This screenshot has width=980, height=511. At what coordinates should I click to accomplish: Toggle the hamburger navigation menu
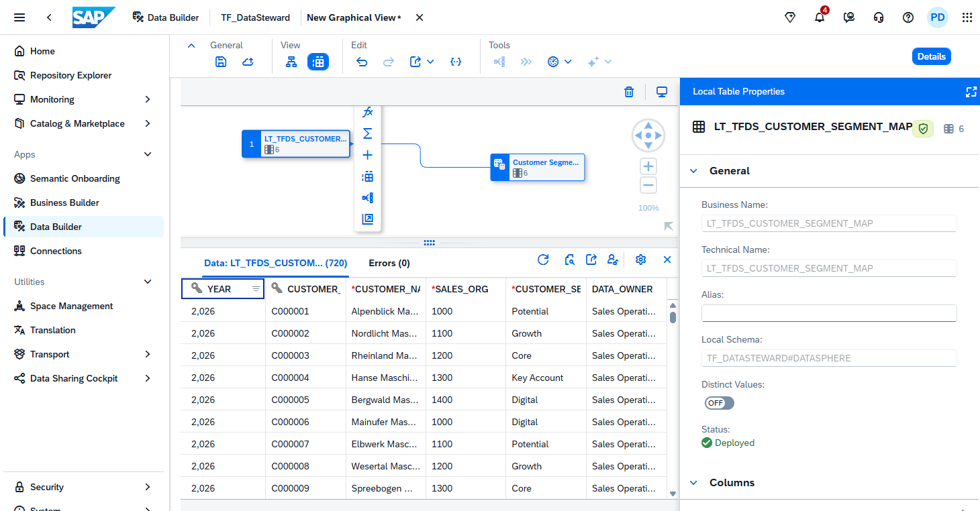(19, 17)
